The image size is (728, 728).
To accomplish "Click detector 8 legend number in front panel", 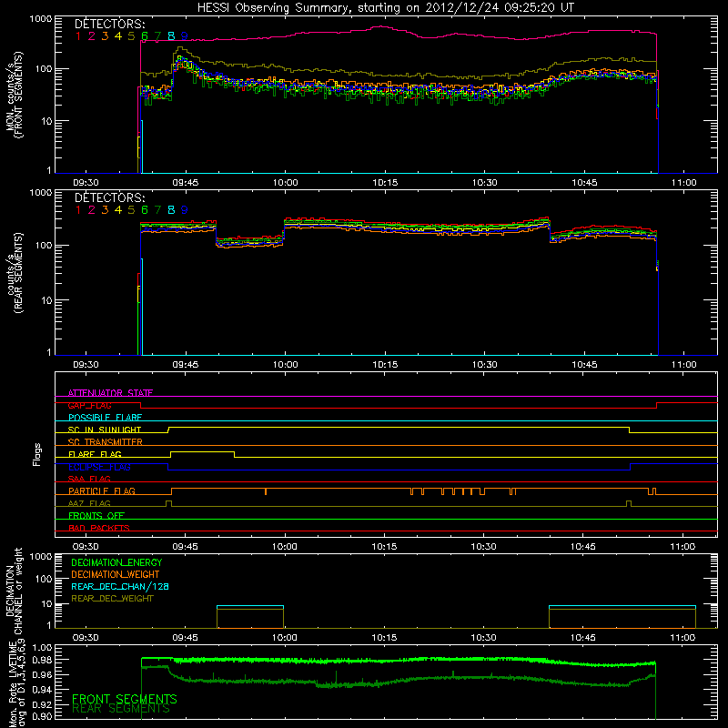I will coord(171,35).
